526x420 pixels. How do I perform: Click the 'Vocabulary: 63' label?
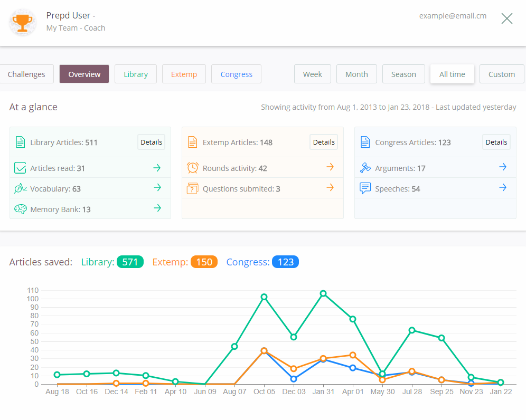[x=55, y=189]
